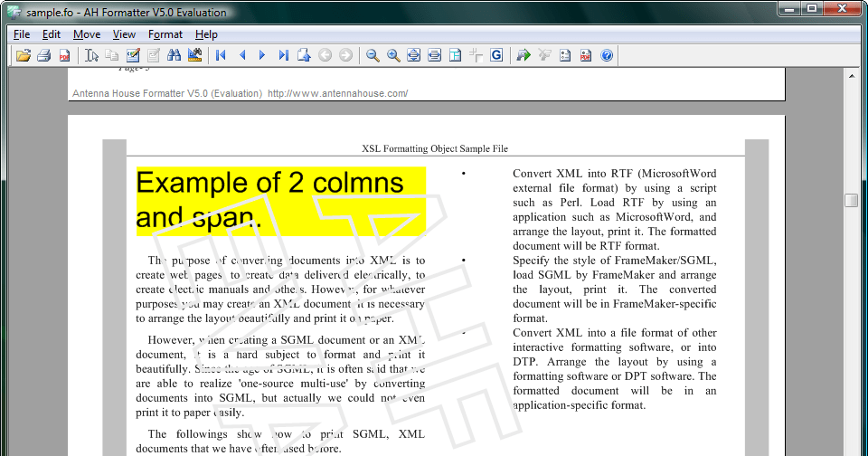Go to the first page
This screenshot has height=456, width=868.
(x=221, y=55)
